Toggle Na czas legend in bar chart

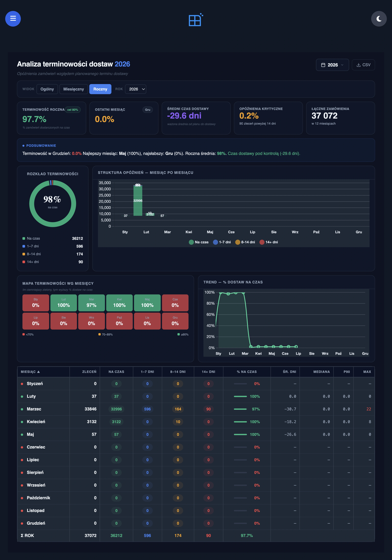(198, 242)
